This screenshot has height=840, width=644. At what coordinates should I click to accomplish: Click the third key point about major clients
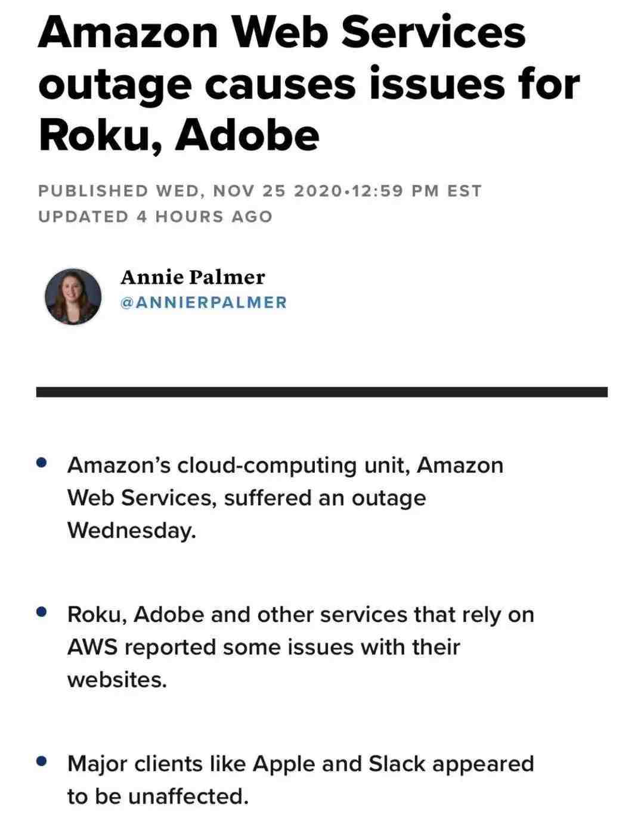301,779
